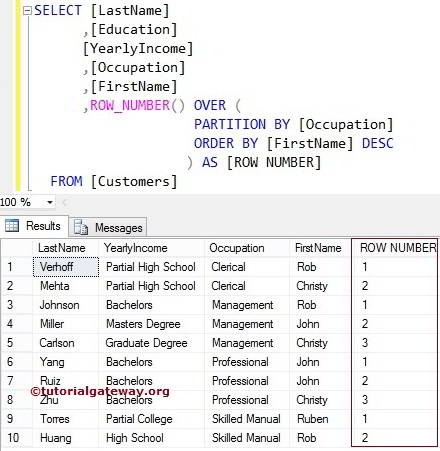Click the Carlson cell
This screenshot has width=440, height=451.
pos(66,343)
